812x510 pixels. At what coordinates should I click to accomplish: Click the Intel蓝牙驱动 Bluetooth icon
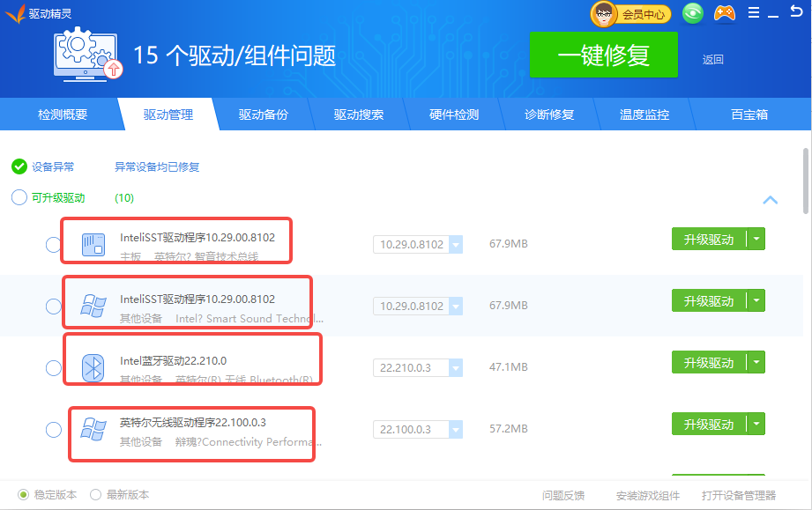pos(93,367)
